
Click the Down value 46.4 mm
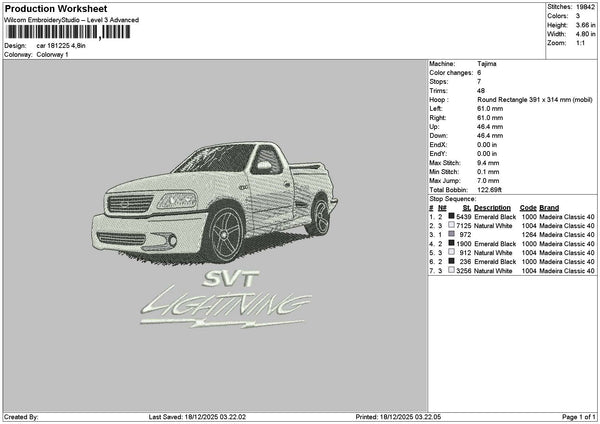pos(490,136)
